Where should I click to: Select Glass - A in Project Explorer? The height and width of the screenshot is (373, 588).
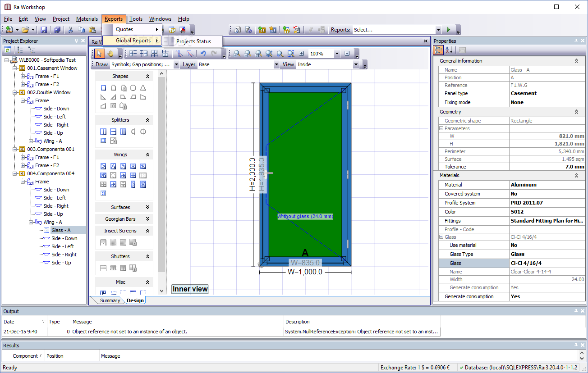click(61, 230)
